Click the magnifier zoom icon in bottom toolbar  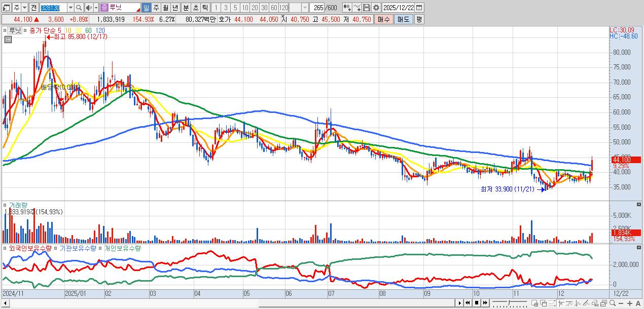(x=612, y=303)
